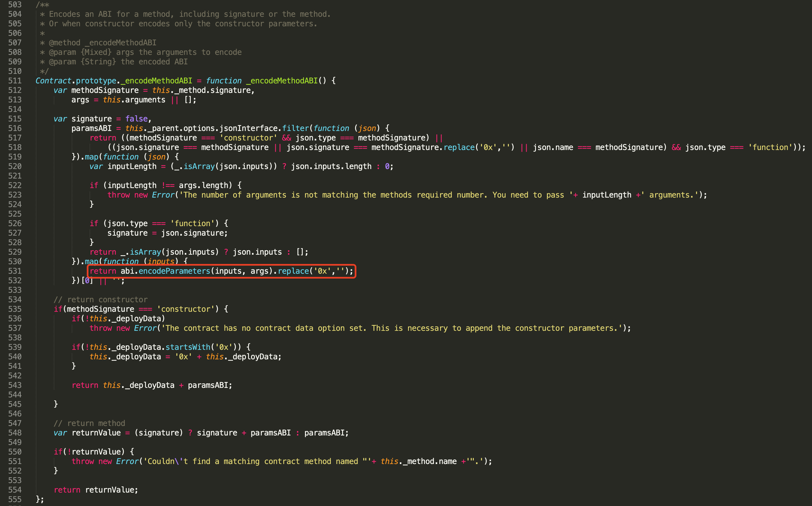Click 'signature = json.signature;' on line 527
The width and height of the screenshot is (812, 506).
click(x=167, y=233)
